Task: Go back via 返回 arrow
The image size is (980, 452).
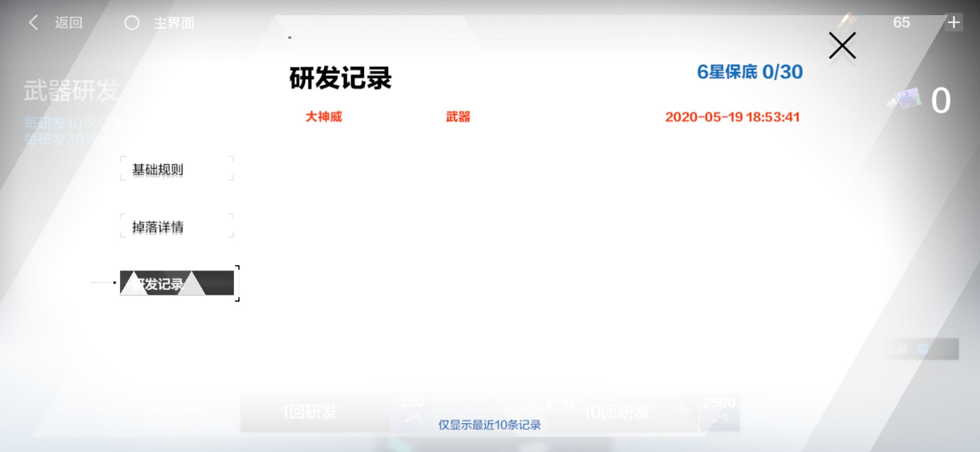Action: click(55, 23)
